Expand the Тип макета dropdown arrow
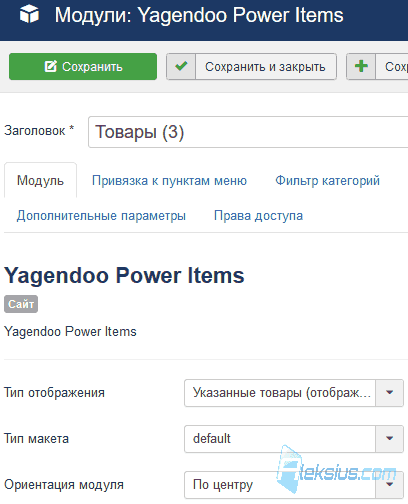408x504 pixels. click(389, 438)
